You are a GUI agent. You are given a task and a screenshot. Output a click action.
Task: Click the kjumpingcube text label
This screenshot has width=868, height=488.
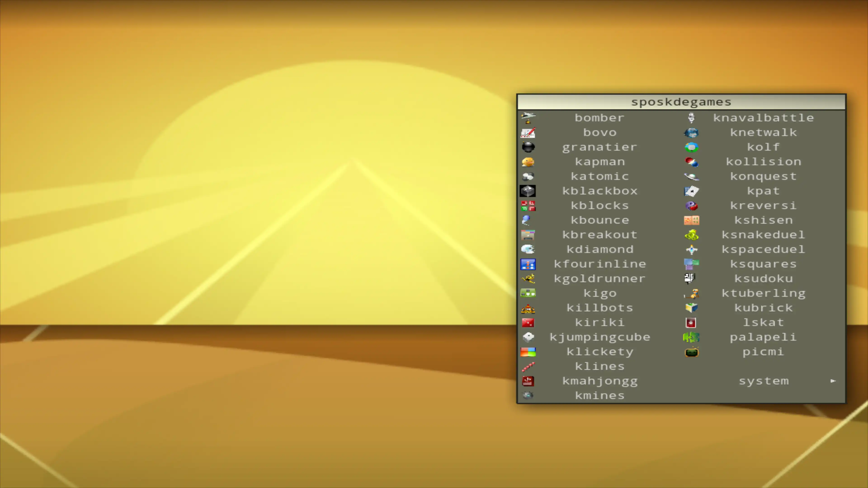tap(600, 338)
